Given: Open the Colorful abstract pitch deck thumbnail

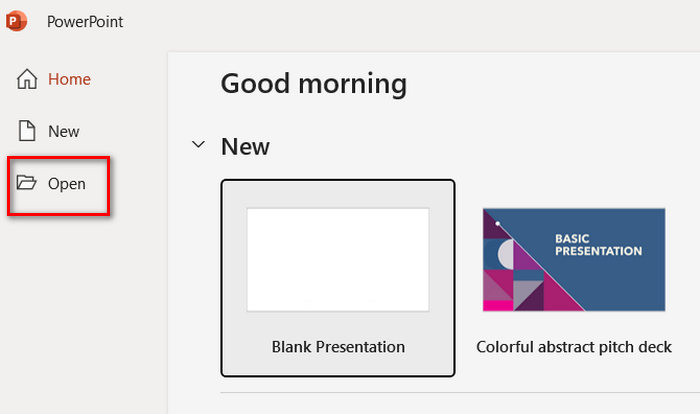Looking at the screenshot, I should point(573,260).
